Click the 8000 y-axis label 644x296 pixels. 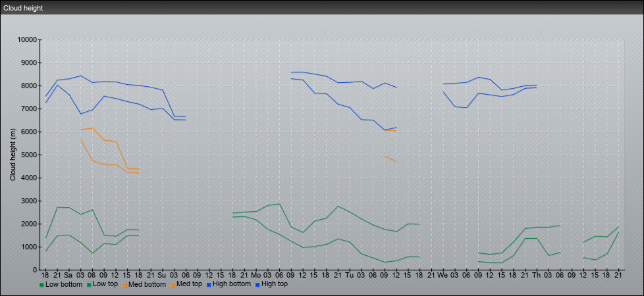29,86
